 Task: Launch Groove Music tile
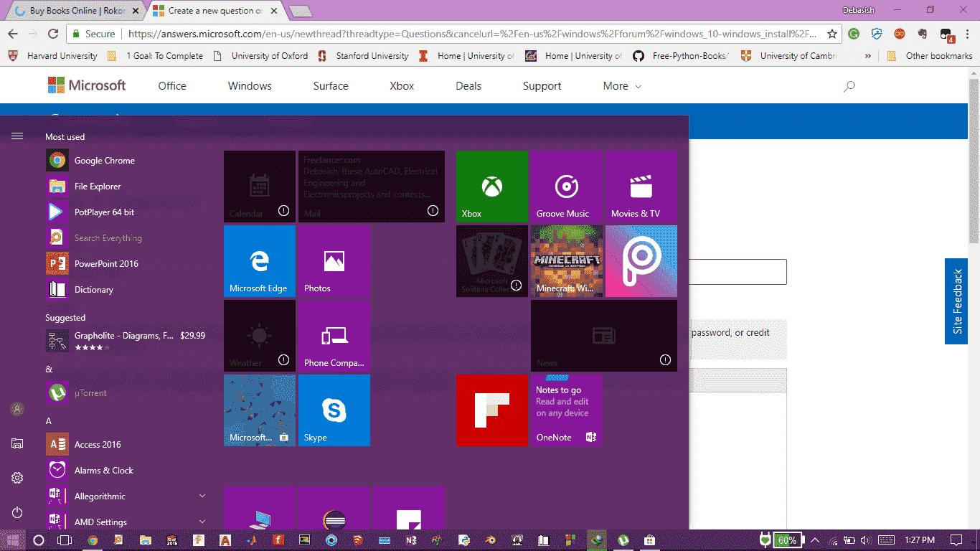click(x=566, y=186)
